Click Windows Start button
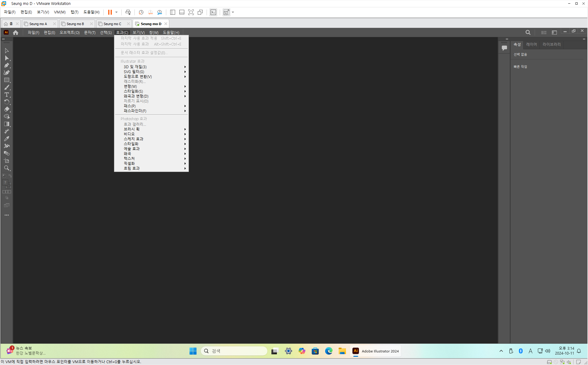Image resolution: width=588 pixels, height=365 pixels. pos(193,351)
